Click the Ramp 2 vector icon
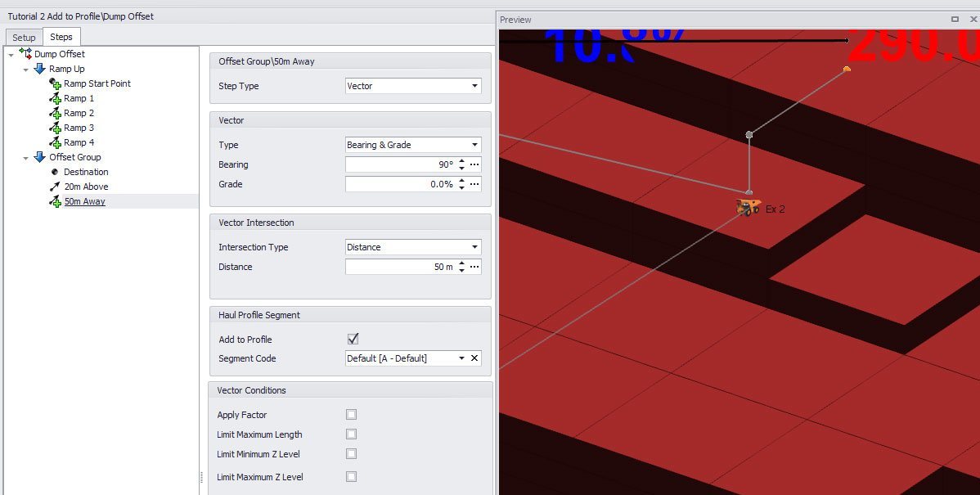 tap(55, 113)
